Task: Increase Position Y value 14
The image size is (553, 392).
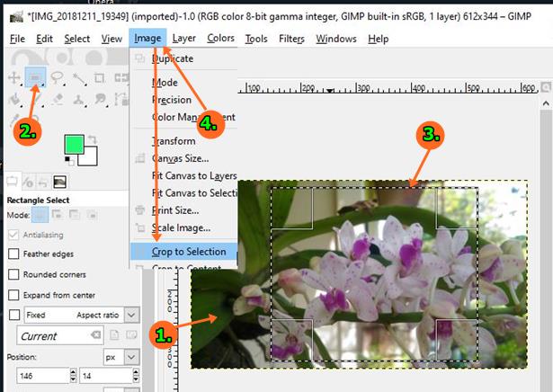Action: click(x=136, y=372)
